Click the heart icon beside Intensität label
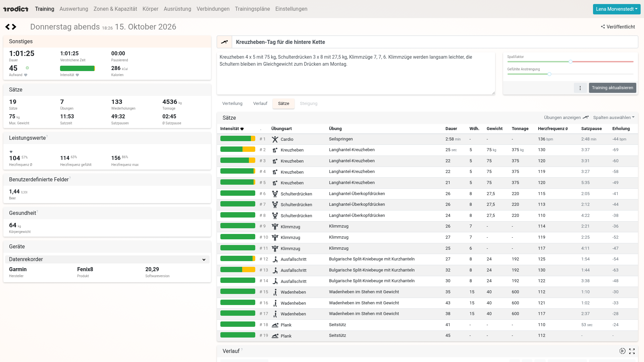 tap(77, 75)
